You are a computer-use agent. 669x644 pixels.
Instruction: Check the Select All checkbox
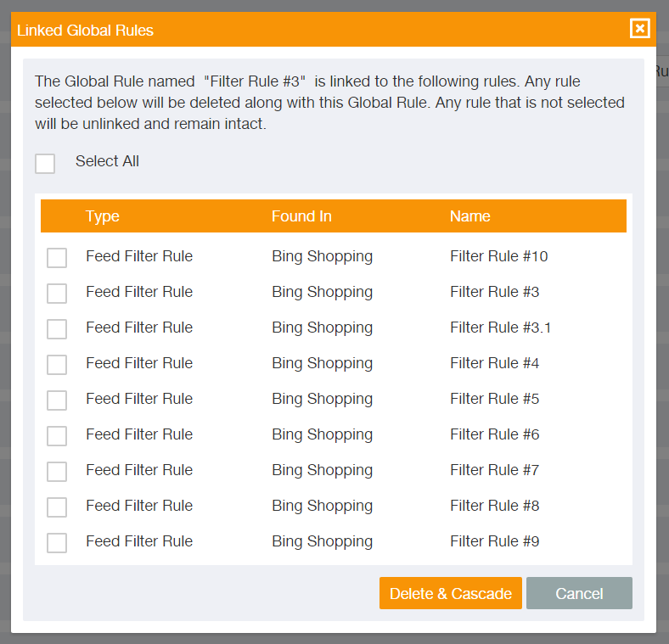(x=45, y=164)
